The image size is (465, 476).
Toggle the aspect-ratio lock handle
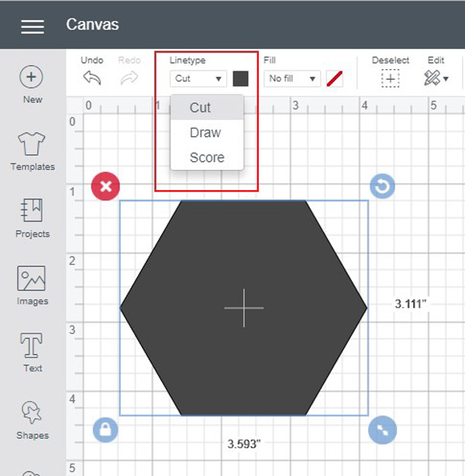(105, 429)
